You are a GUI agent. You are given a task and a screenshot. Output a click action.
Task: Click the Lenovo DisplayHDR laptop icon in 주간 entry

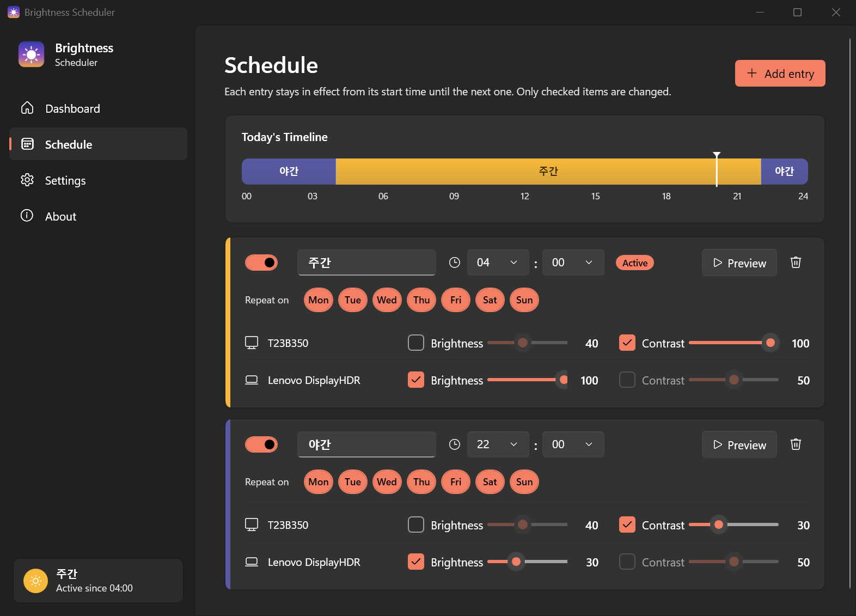pyautogui.click(x=252, y=380)
